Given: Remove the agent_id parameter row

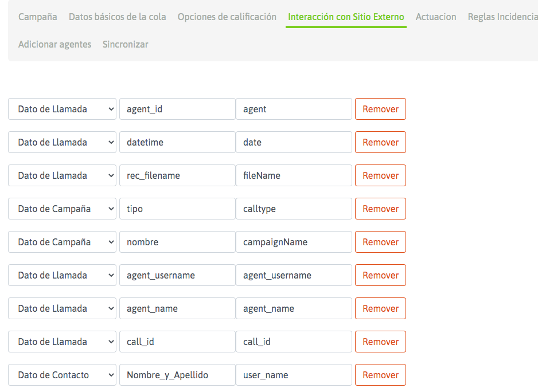Looking at the screenshot, I should [x=380, y=109].
